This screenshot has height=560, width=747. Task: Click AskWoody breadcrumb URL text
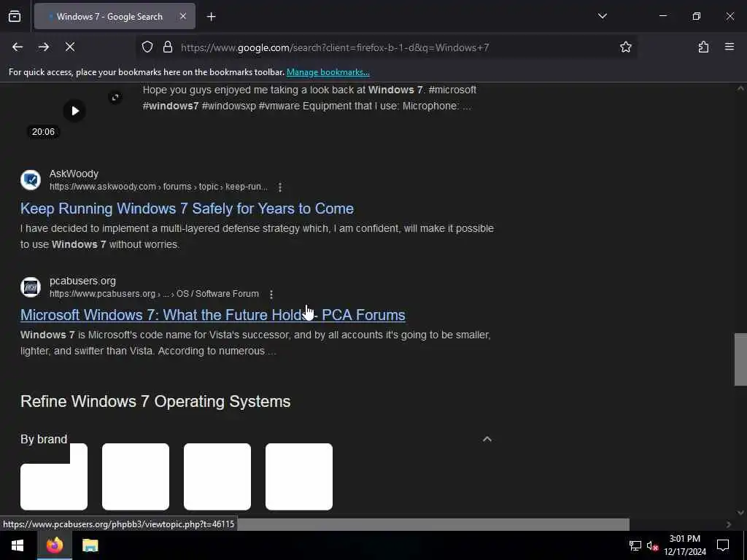(158, 187)
